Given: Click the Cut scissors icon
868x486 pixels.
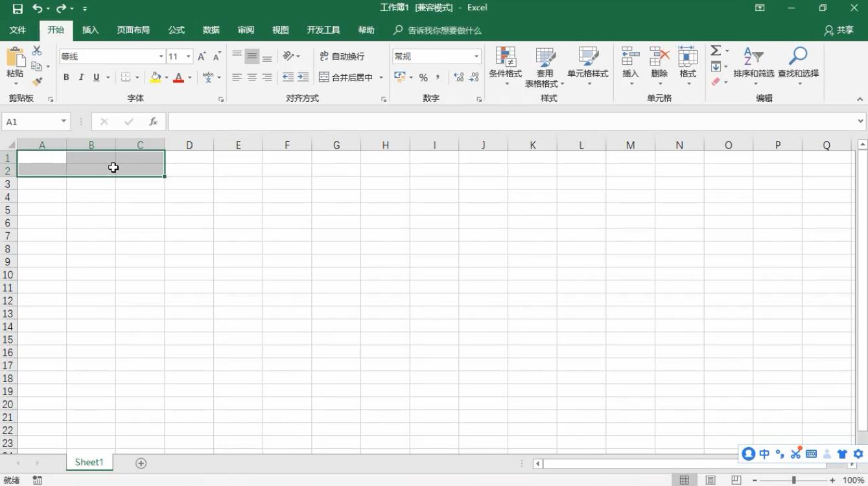Looking at the screenshot, I should [37, 51].
